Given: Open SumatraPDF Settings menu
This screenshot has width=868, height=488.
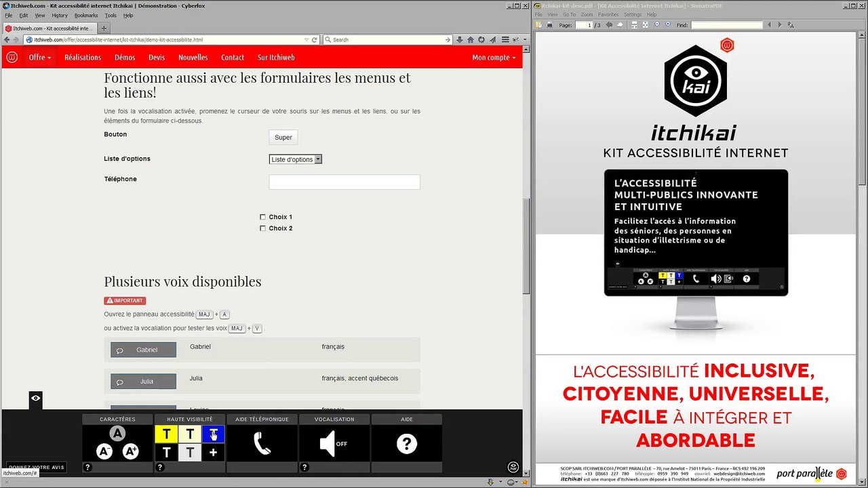Looking at the screenshot, I should click(633, 14).
